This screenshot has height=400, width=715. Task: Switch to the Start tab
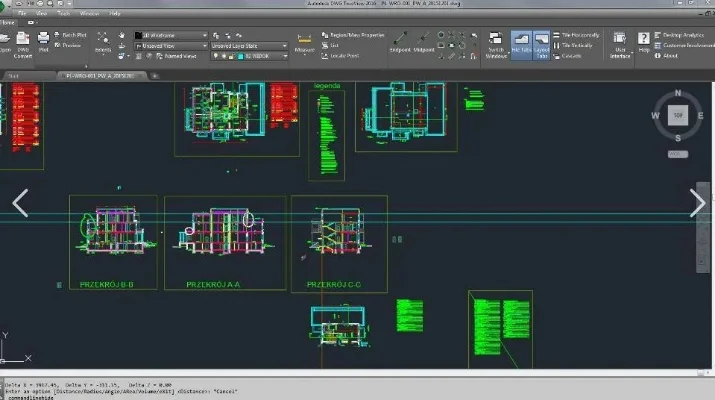pyautogui.click(x=14, y=75)
